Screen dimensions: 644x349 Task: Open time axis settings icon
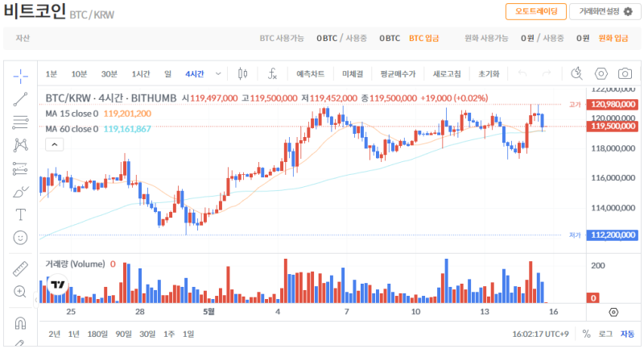pos(613,313)
